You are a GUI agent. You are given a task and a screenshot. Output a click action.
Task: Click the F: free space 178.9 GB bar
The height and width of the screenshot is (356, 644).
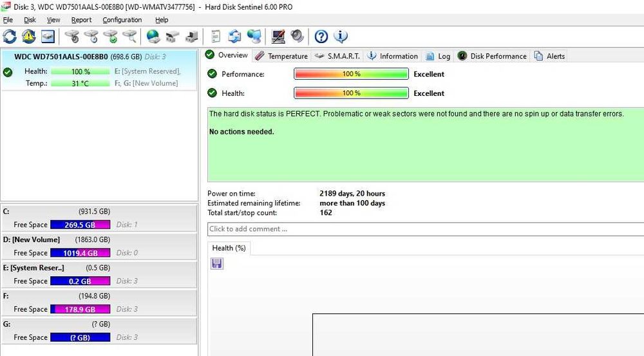(x=80, y=309)
